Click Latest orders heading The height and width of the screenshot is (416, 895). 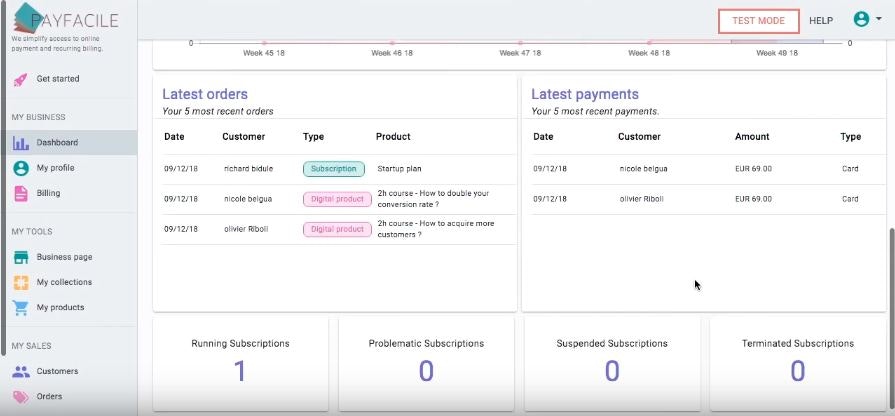[205, 94]
